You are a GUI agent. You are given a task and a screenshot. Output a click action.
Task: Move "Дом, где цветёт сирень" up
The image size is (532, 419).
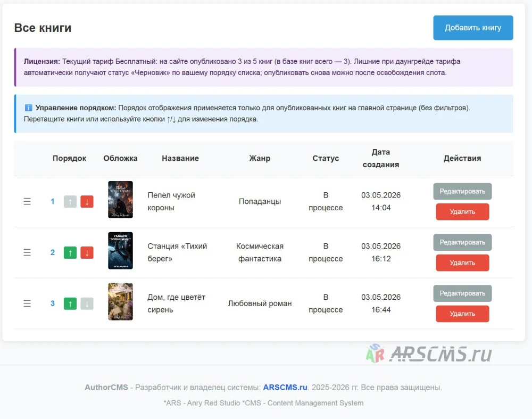tap(70, 303)
